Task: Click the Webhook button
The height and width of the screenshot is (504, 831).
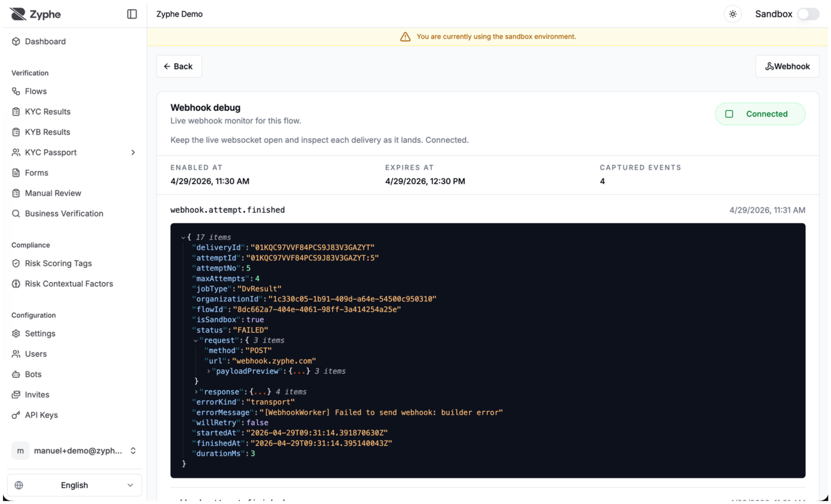Action: pos(787,67)
